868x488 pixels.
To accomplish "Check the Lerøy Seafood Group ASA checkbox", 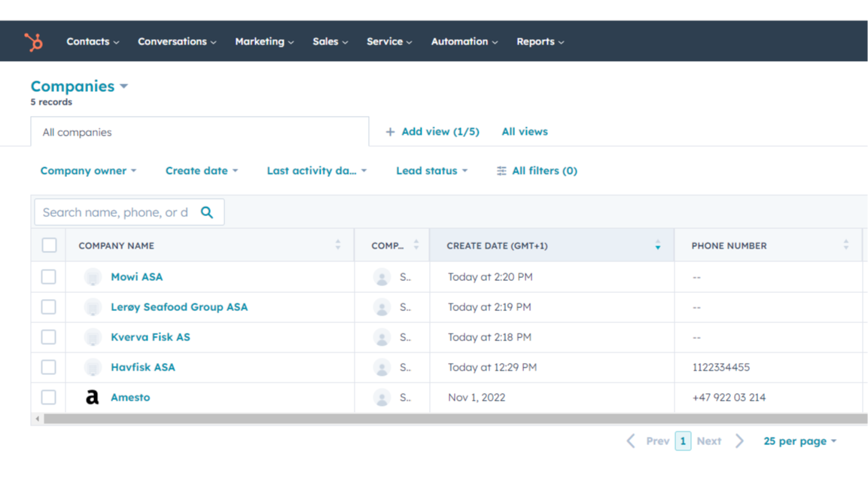I will [49, 307].
